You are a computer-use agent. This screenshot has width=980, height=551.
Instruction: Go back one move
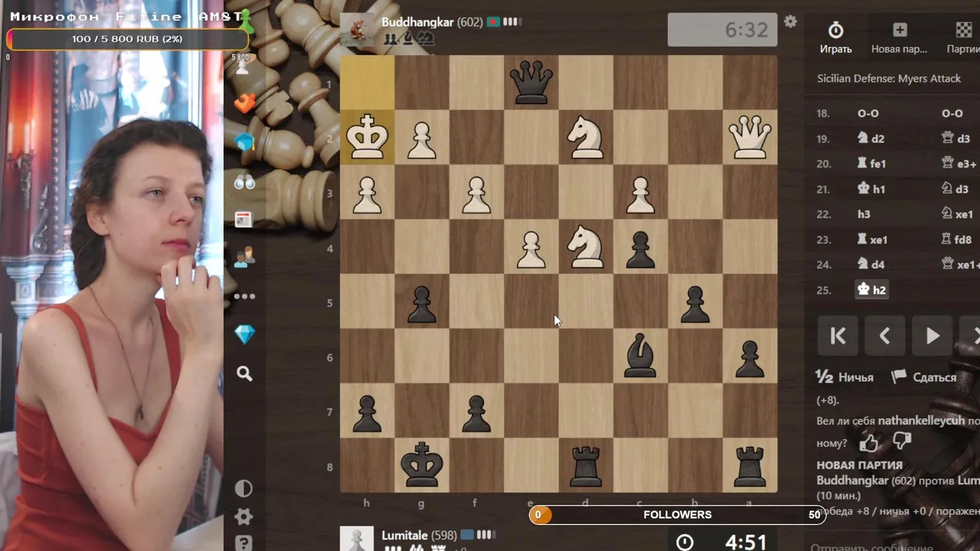(885, 336)
